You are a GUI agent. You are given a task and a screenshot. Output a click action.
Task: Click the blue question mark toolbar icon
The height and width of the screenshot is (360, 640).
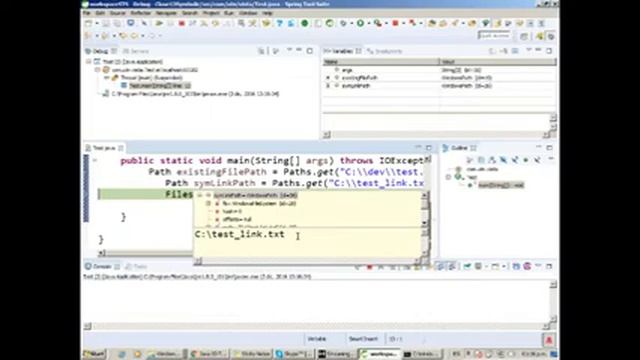click(280, 24)
